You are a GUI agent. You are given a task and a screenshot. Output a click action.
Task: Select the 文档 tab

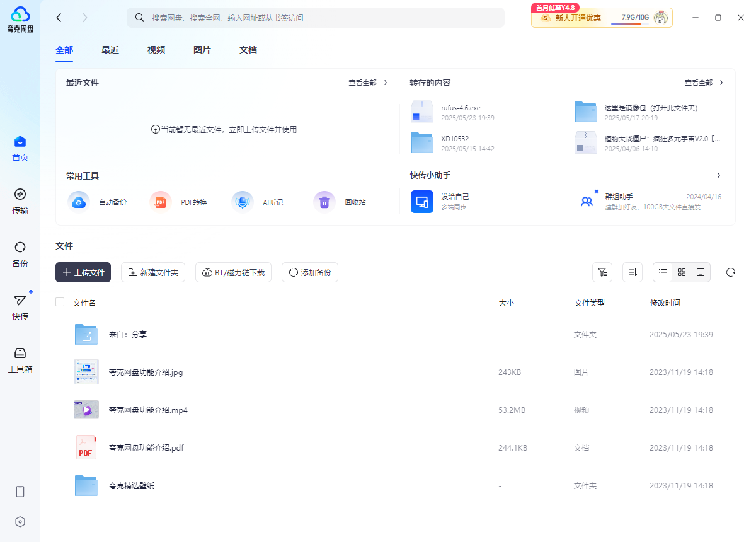pyautogui.click(x=248, y=50)
